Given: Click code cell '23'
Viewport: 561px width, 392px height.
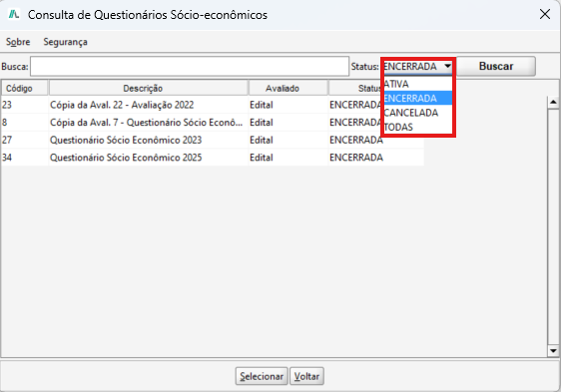Looking at the screenshot, I should 25,105.
